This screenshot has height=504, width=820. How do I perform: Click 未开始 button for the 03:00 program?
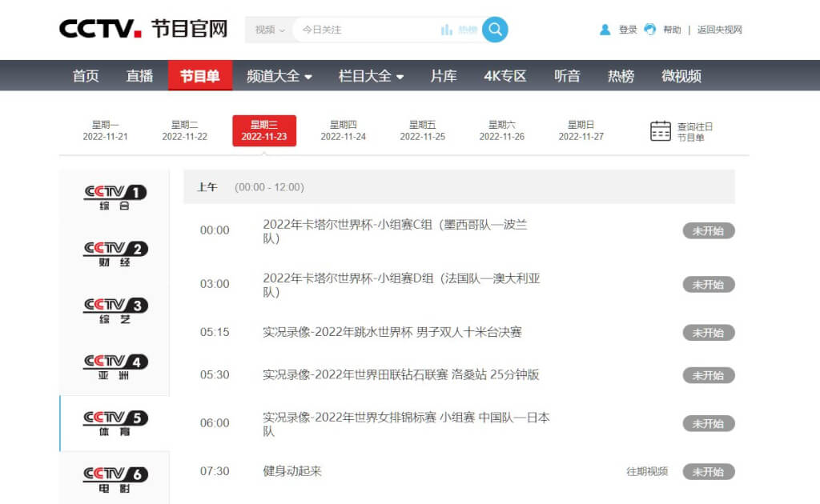coord(709,285)
